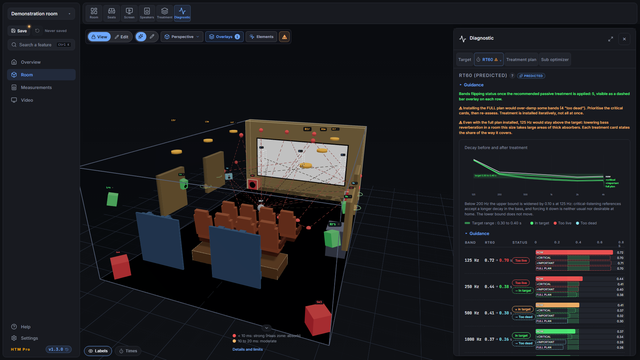Click the info icon beside the version badge

(67, 349)
